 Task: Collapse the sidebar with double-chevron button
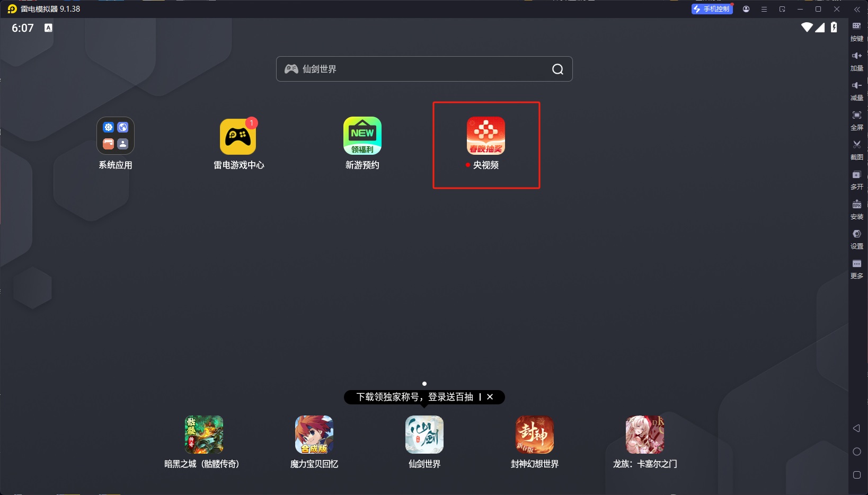tap(857, 9)
